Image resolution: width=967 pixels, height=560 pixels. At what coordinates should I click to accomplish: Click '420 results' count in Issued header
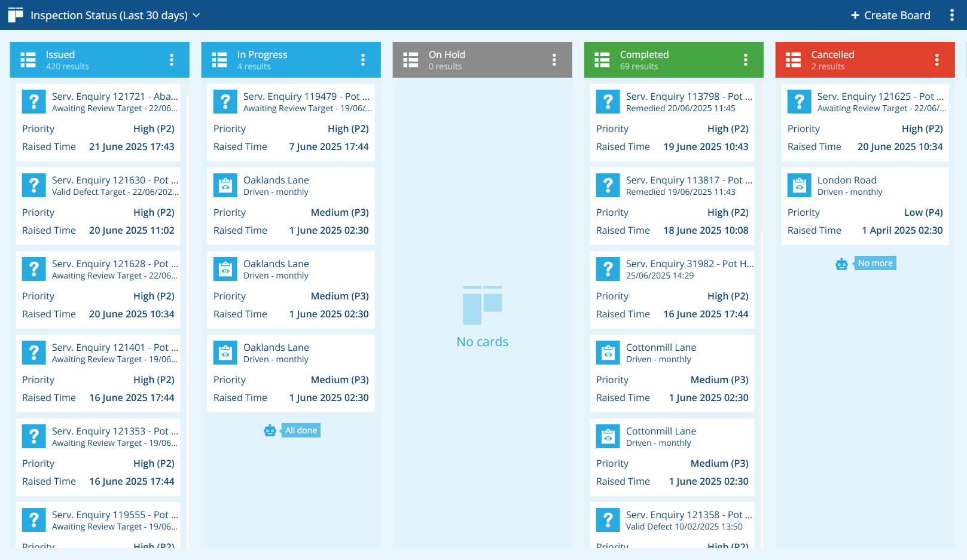[67, 66]
